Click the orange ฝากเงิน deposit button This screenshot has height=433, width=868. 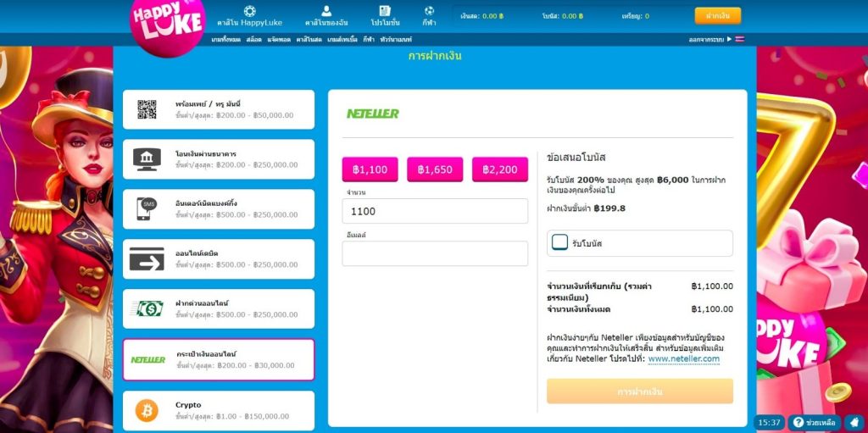coord(717,16)
